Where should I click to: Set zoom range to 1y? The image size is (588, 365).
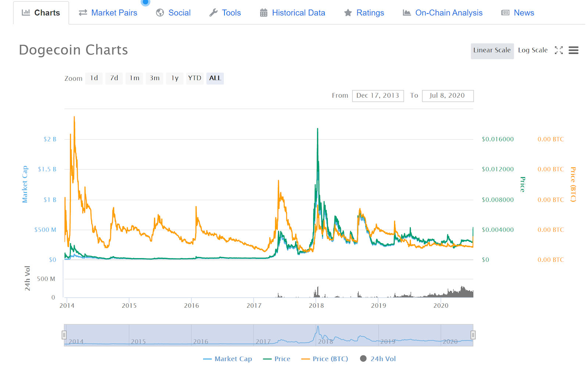(175, 78)
